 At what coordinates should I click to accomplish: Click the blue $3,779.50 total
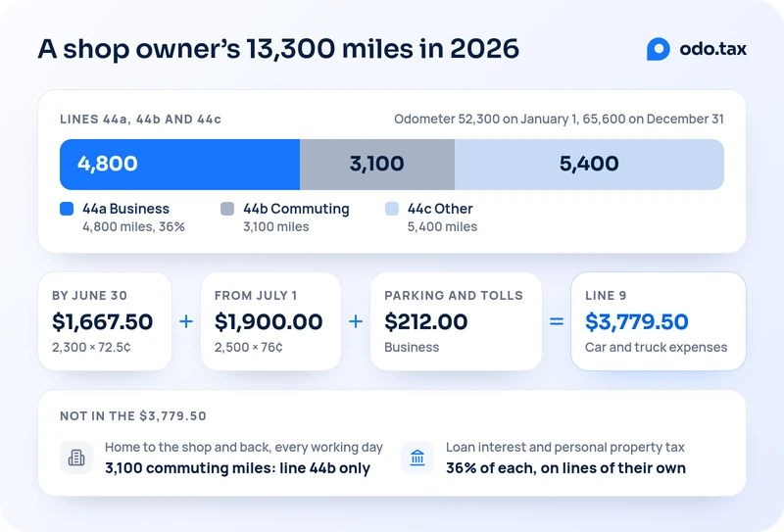(636, 321)
